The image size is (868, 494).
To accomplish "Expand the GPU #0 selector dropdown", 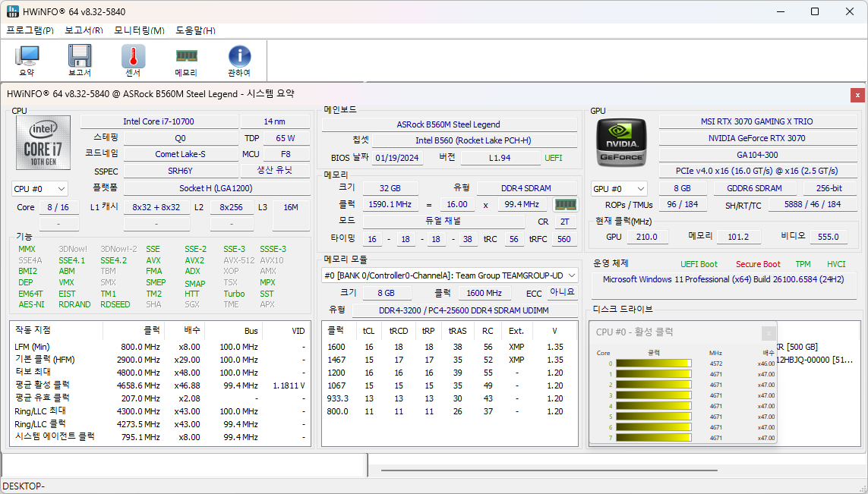I will coord(619,189).
